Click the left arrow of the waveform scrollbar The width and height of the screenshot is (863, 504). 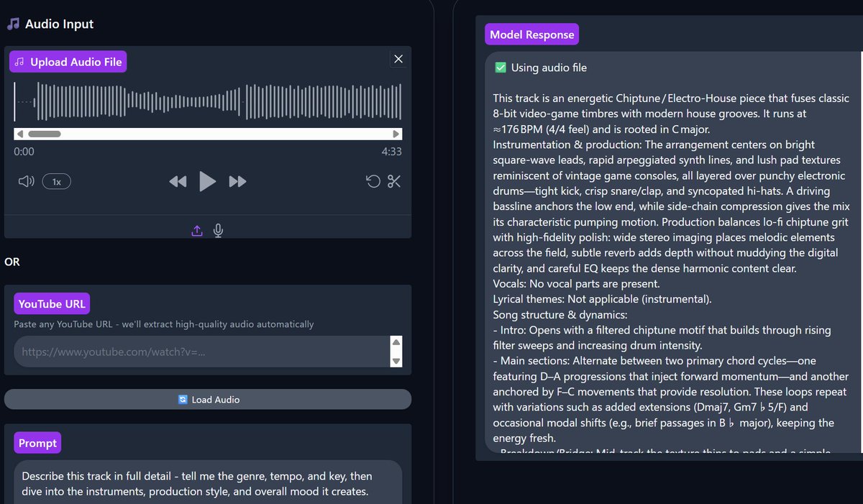coord(20,134)
